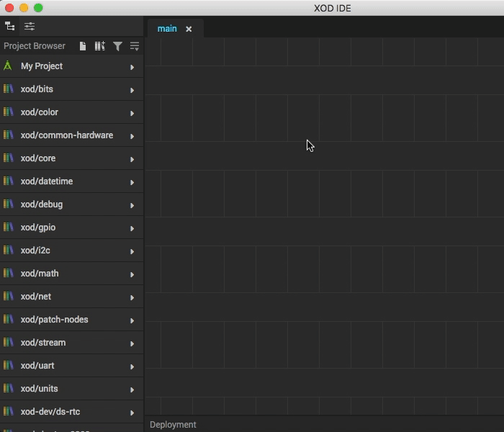The image size is (504, 432).
Task: Select the xod/debug library label
Action: pos(42,204)
